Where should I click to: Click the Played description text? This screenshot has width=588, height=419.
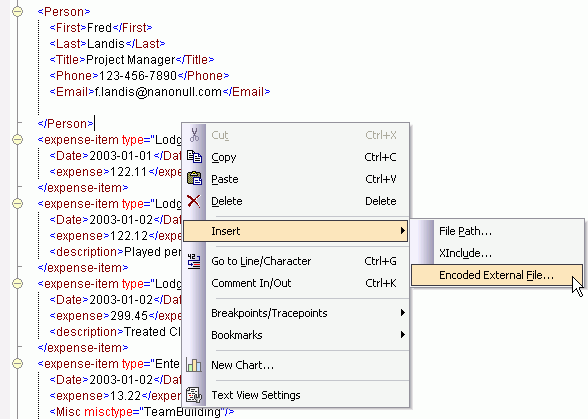[152, 252]
